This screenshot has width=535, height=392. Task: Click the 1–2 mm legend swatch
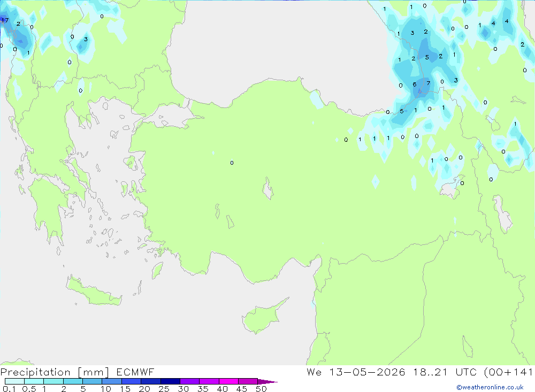pos(53,381)
